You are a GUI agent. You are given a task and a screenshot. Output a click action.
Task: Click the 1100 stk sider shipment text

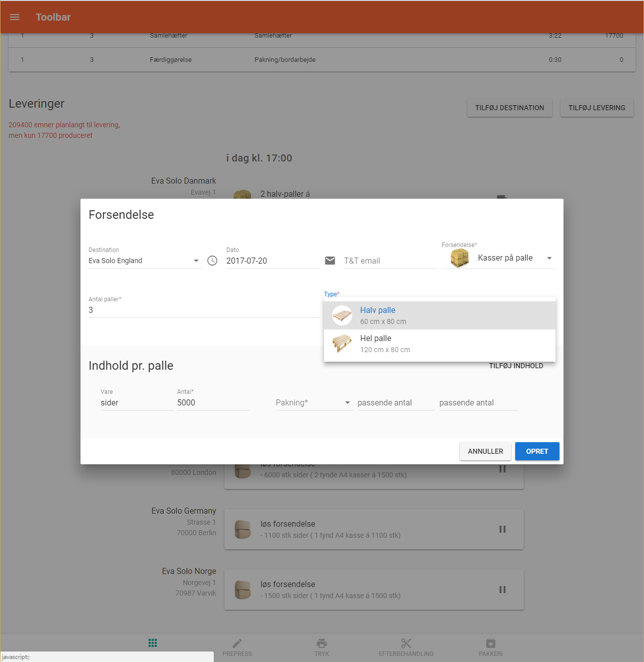331,535
